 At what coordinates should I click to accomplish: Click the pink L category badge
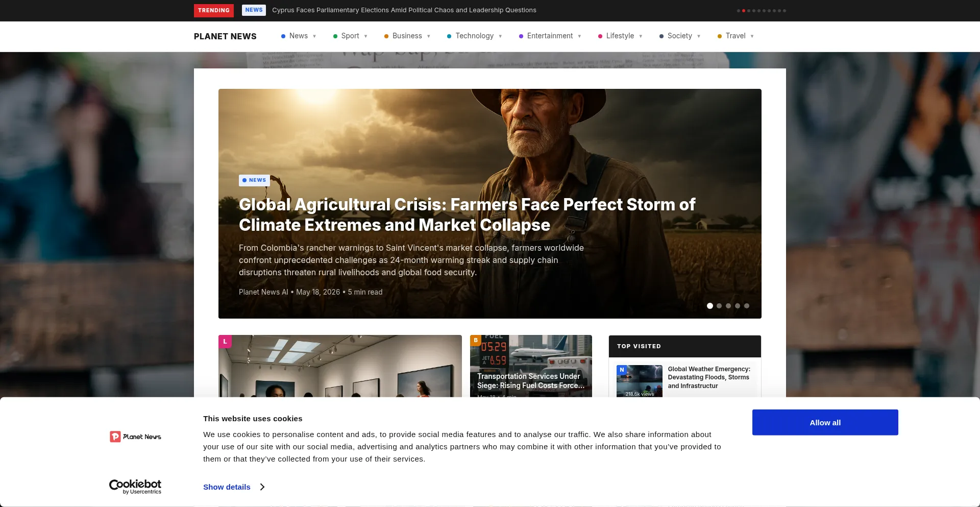click(x=225, y=342)
